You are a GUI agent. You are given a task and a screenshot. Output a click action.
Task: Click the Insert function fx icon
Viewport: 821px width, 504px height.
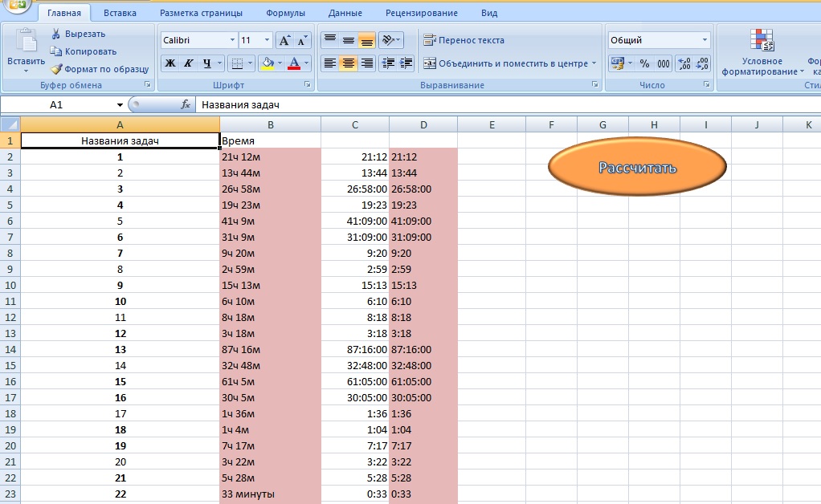coord(186,104)
